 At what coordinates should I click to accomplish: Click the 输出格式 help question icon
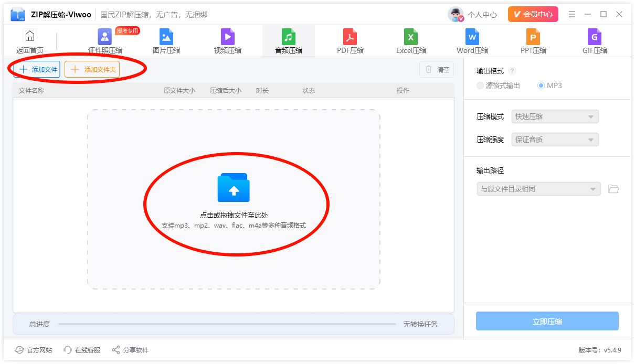click(512, 71)
